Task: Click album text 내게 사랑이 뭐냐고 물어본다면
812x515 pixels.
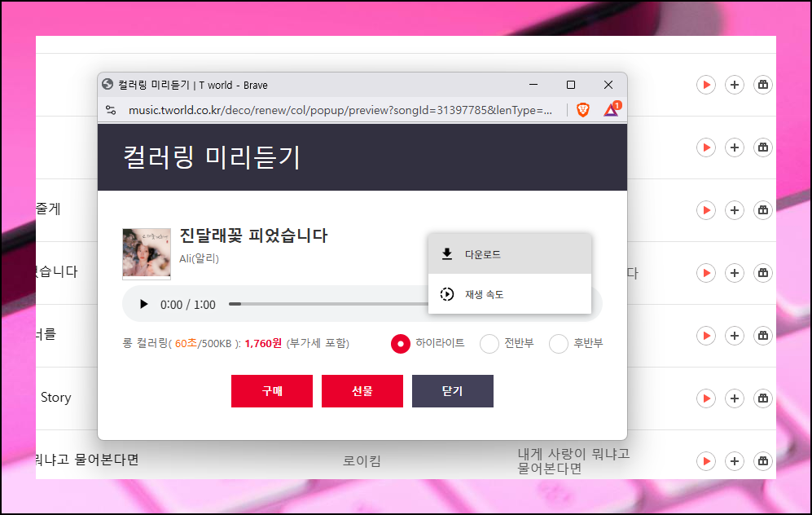Action: click(574, 461)
